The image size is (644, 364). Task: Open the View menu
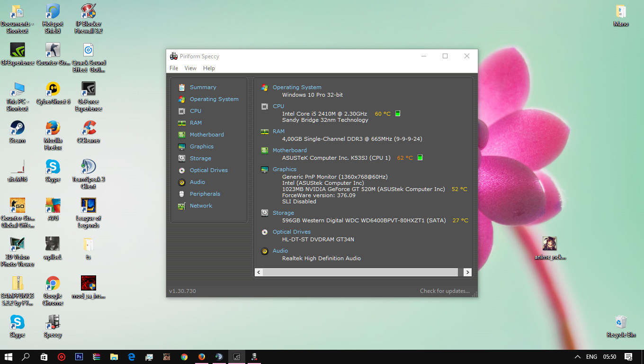tap(190, 68)
